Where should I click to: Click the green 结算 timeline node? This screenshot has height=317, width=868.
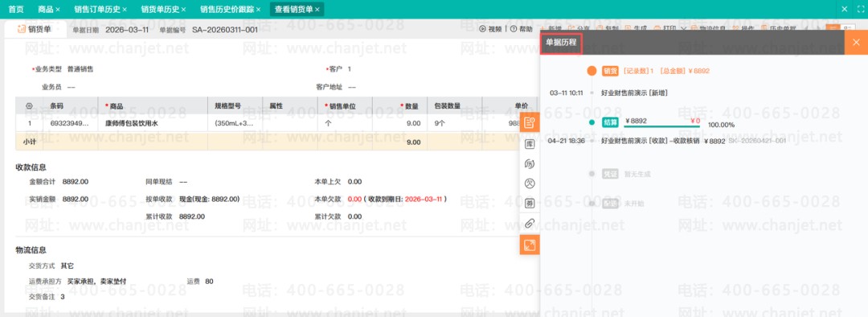click(x=592, y=121)
